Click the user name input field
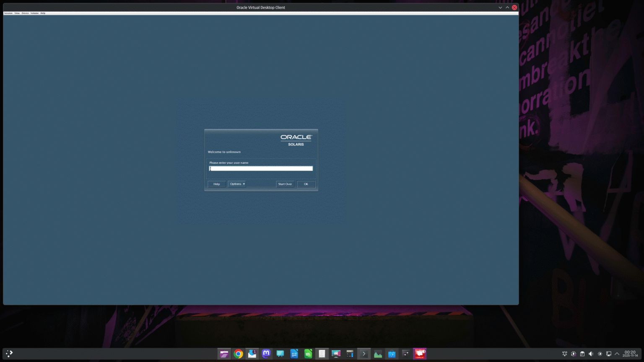Screen dimensions: 644x362 pos(261,168)
